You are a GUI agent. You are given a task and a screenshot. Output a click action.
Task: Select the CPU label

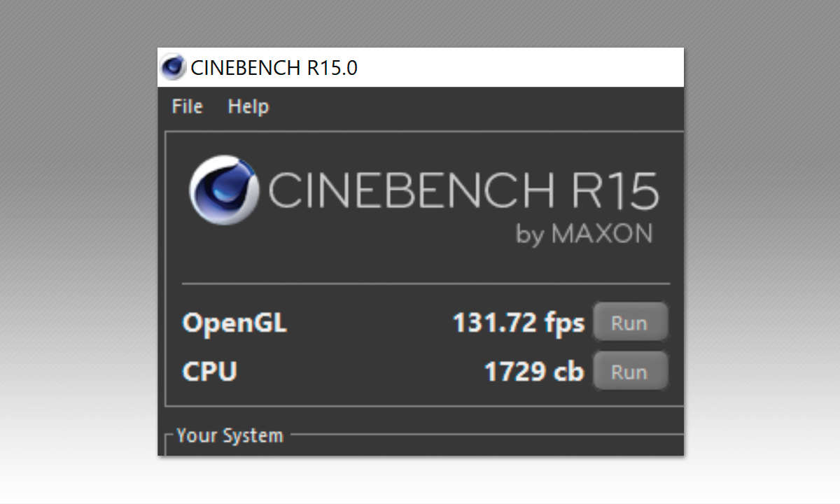pyautogui.click(x=209, y=371)
